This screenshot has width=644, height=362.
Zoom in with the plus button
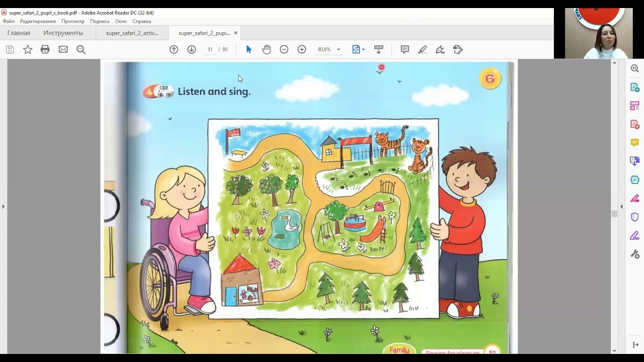click(x=301, y=49)
